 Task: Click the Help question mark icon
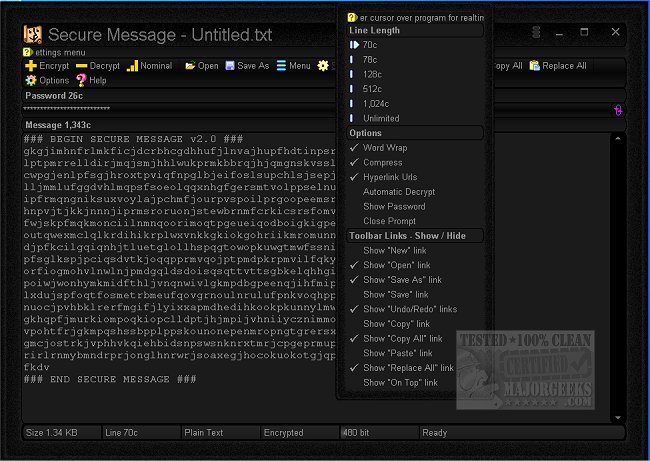click(81, 80)
